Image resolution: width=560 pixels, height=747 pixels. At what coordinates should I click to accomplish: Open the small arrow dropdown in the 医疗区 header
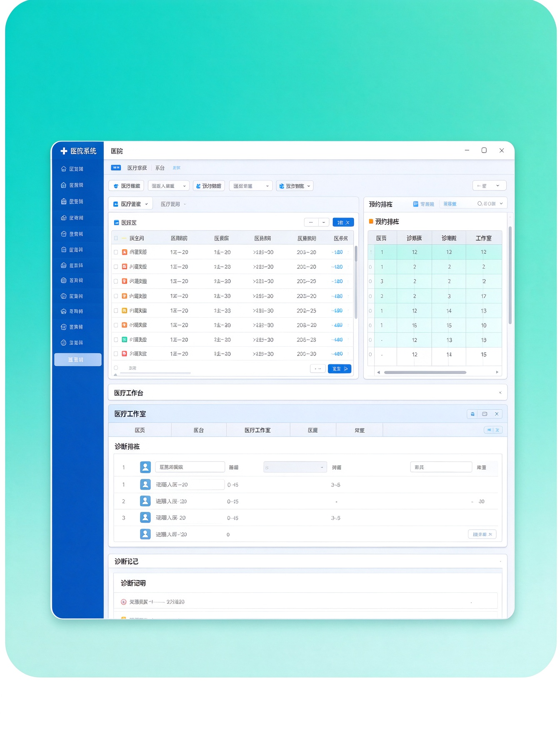point(323,223)
